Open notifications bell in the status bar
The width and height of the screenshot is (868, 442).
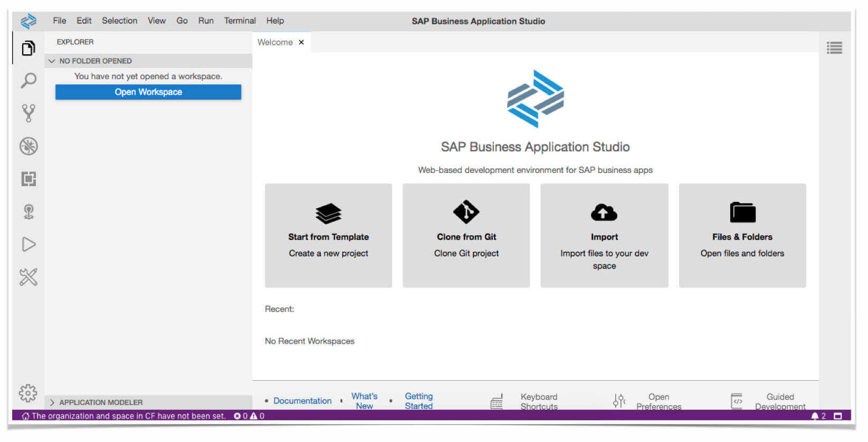(x=818, y=416)
